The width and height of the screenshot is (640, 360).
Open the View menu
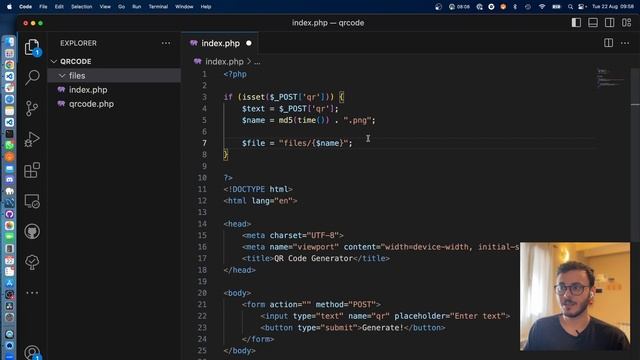(105, 7)
